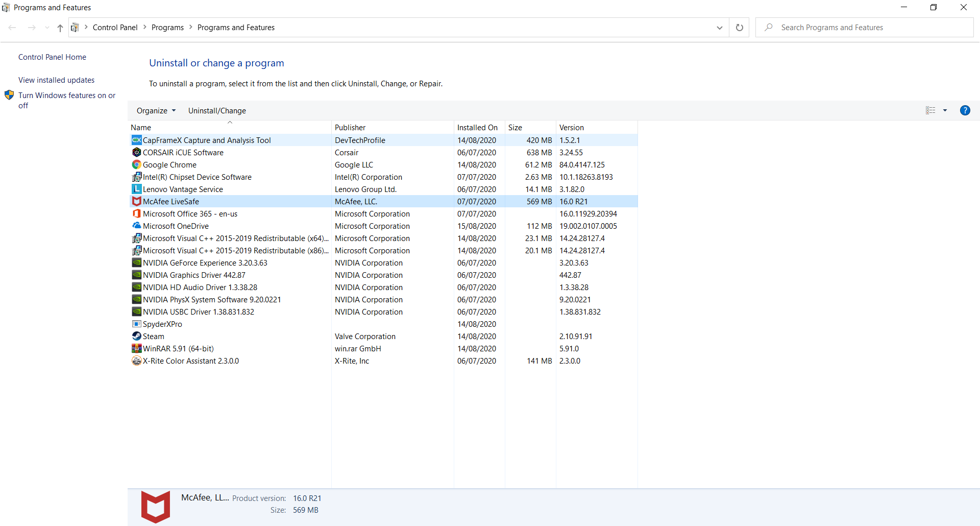Click the Microsoft OneDrive cloud icon
The width and height of the screenshot is (980, 526).
tap(136, 226)
